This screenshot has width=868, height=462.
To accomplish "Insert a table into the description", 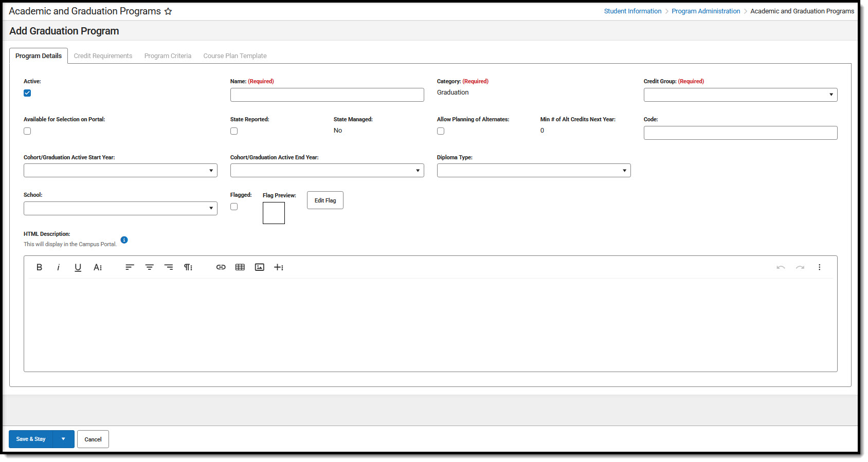I will pyautogui.click(x=240, y=267).
